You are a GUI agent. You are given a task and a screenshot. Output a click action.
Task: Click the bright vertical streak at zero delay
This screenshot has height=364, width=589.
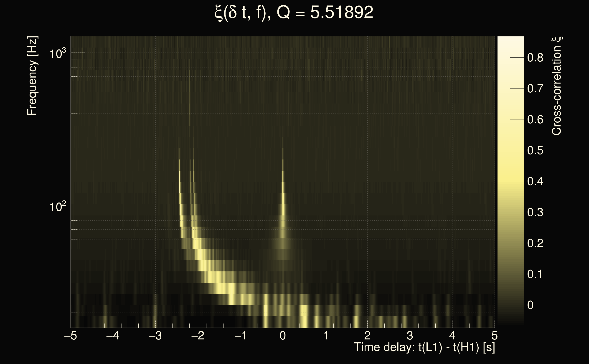(283, 207)
